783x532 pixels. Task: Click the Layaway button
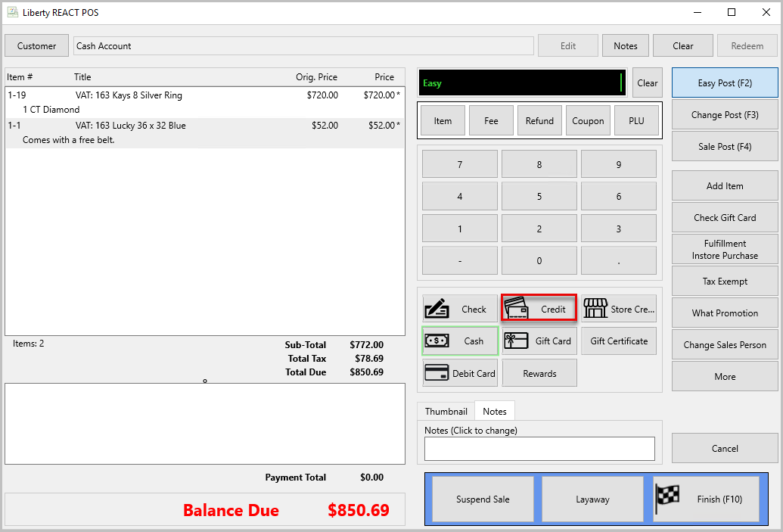click(x=593, y=499)
